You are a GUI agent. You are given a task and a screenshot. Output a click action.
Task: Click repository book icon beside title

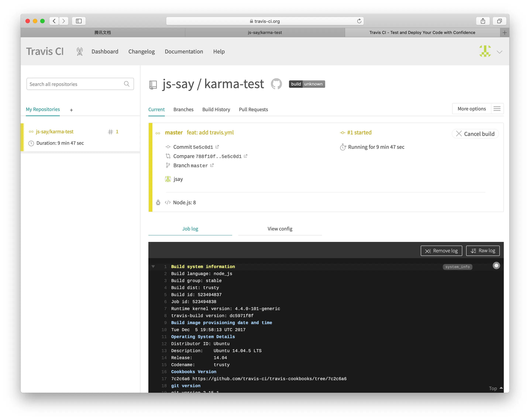[x=153, y=85]
